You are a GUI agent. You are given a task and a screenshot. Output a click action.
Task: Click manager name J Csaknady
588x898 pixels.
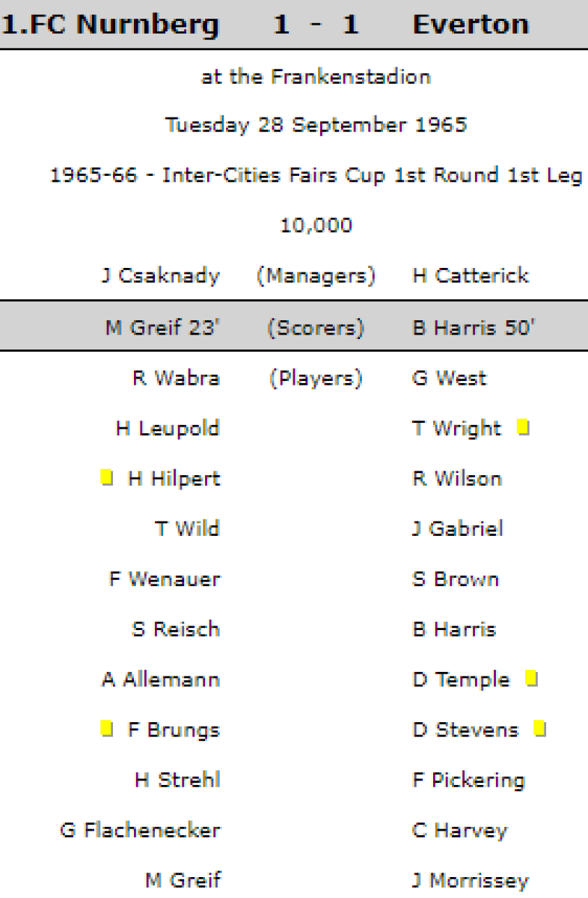click(x=161, y=275)
